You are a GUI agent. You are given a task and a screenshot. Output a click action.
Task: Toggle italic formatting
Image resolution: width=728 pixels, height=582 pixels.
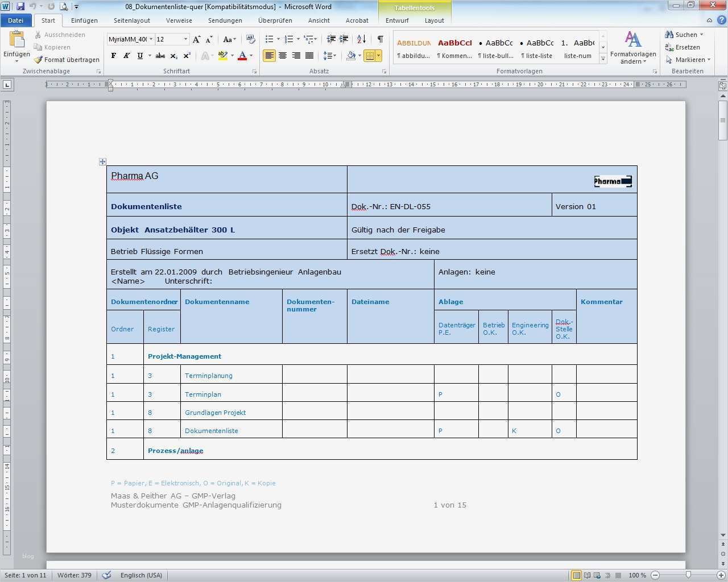126,56
